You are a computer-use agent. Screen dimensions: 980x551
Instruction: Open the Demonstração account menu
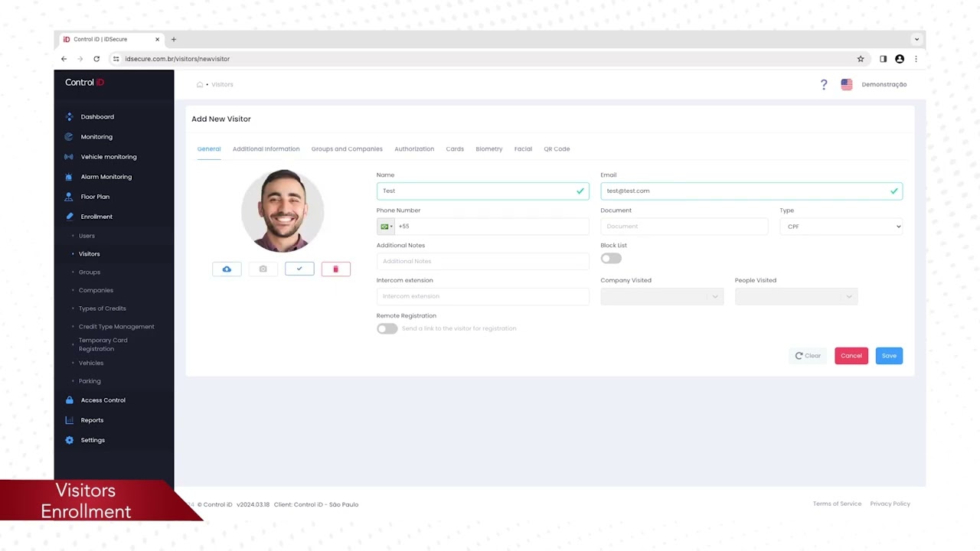click(884, 84)
